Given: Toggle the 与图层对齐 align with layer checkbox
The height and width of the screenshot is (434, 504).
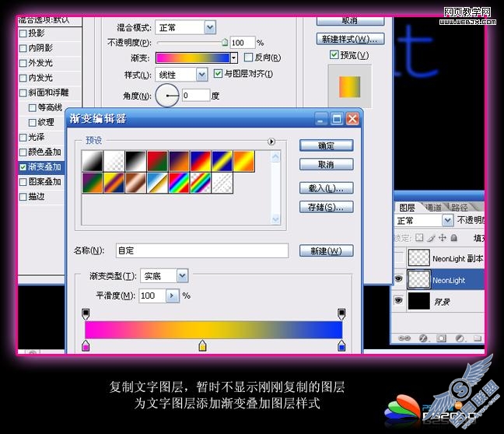Looking at the screenshot, I should coord(218,74).
